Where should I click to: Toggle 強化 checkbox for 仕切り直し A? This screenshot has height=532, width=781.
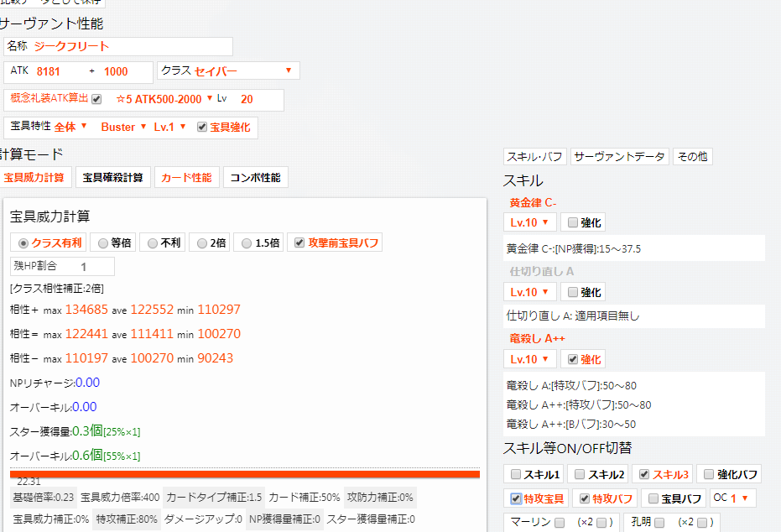[573, 292]
